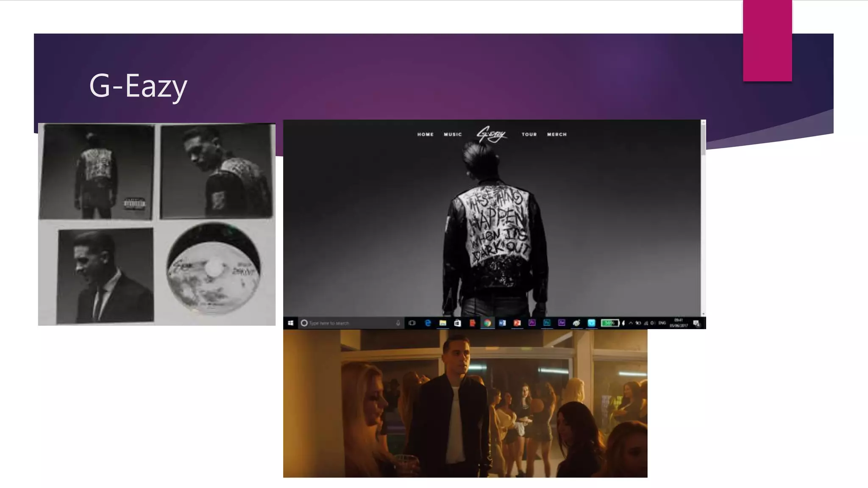Open Microsoft Edge from the taskbar

[428, 323]
